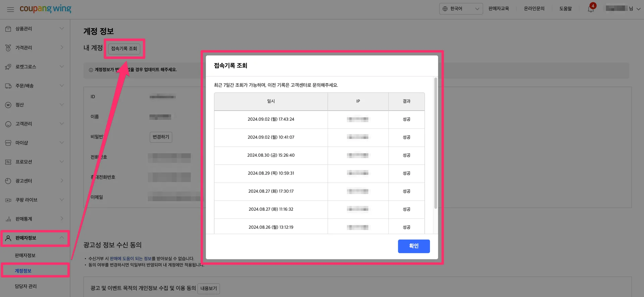Click the access log dialog scrollbar

[435, 143]
